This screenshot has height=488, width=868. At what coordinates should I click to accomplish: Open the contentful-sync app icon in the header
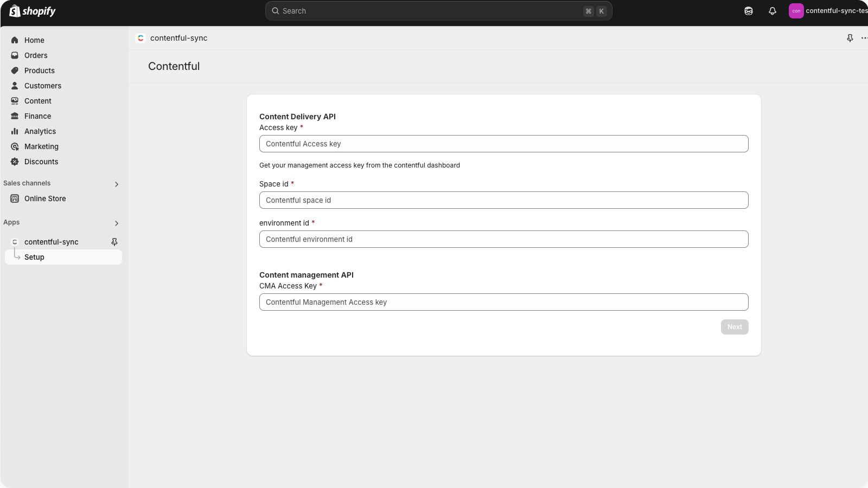[x=141, y=38]
